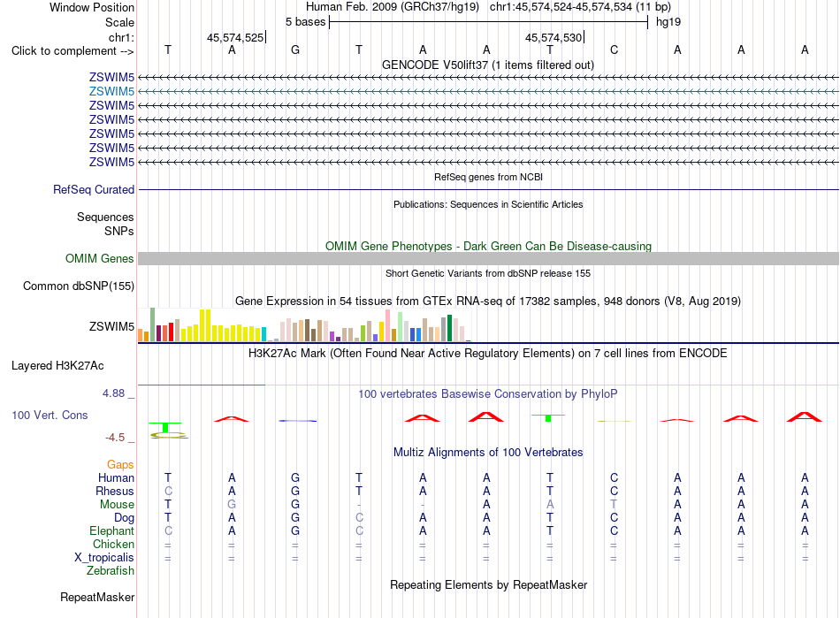Screen dimensions: 840x618
Task: Click the faint G in the Mouse row
Action: point(232,505)
